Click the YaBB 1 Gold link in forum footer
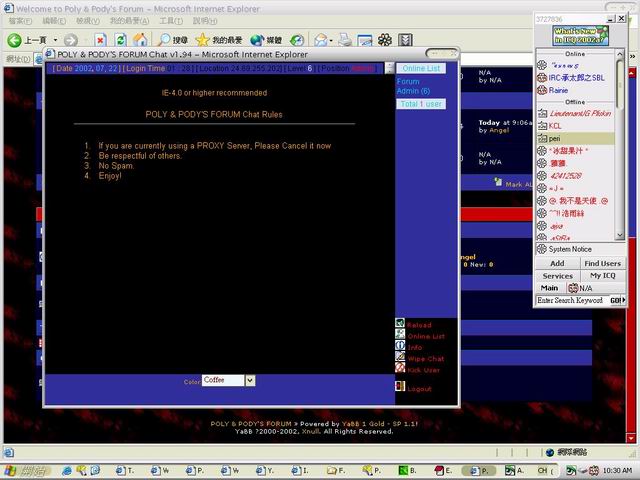The image size is (640, 480). pos(363,424)
